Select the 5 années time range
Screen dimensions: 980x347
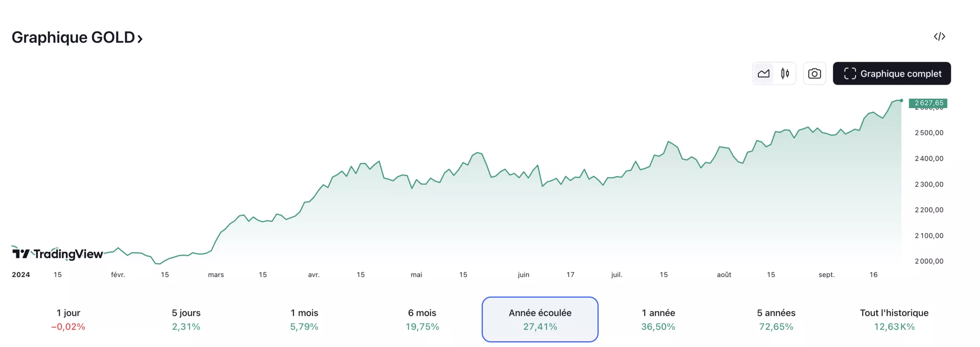pyautogui.click(x=776, y=319)
